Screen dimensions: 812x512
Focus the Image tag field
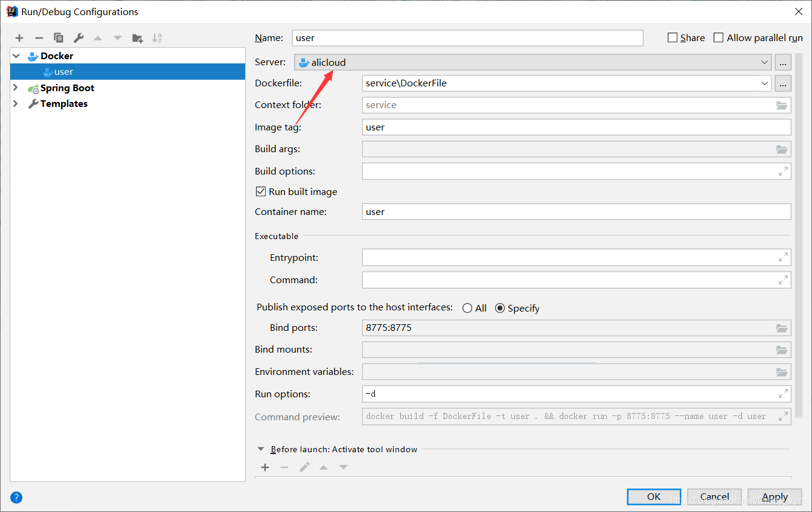[x=577, y=127]
